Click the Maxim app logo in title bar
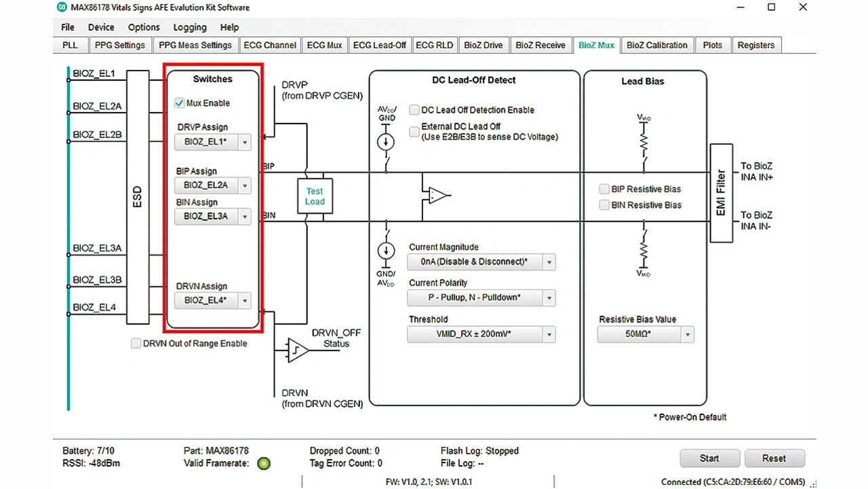 coord(62,7)
